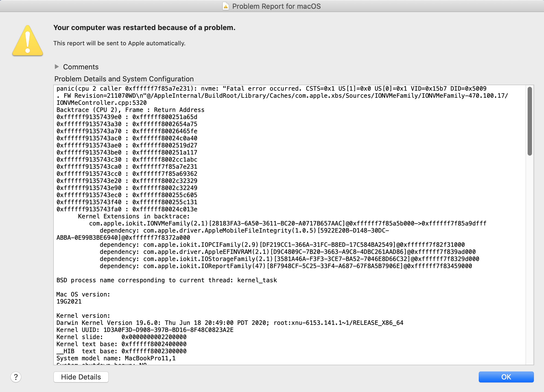The width and height of the screenshot is (544, 392).
Task: Click backtrace line 0xffffff9135743ec0
Action: 127,195
